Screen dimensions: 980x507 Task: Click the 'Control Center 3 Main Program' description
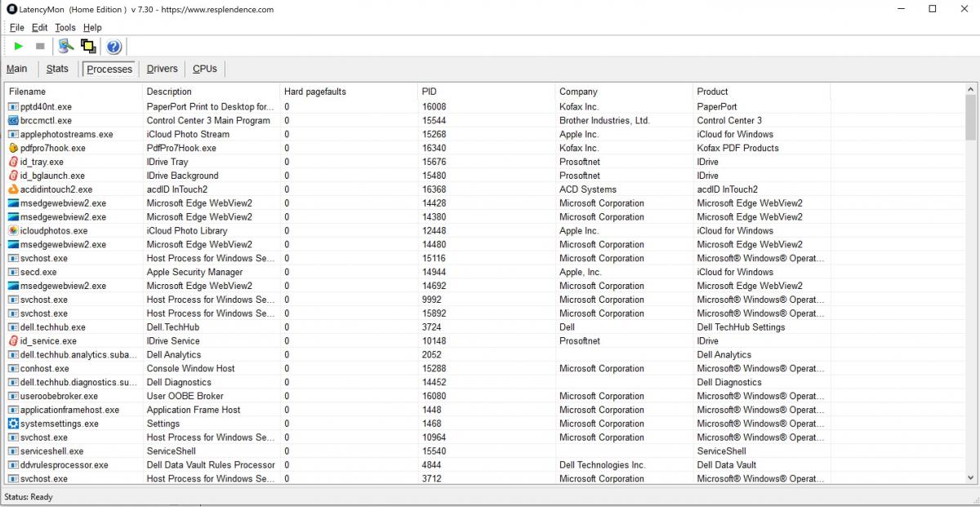(x=208, y=121)
